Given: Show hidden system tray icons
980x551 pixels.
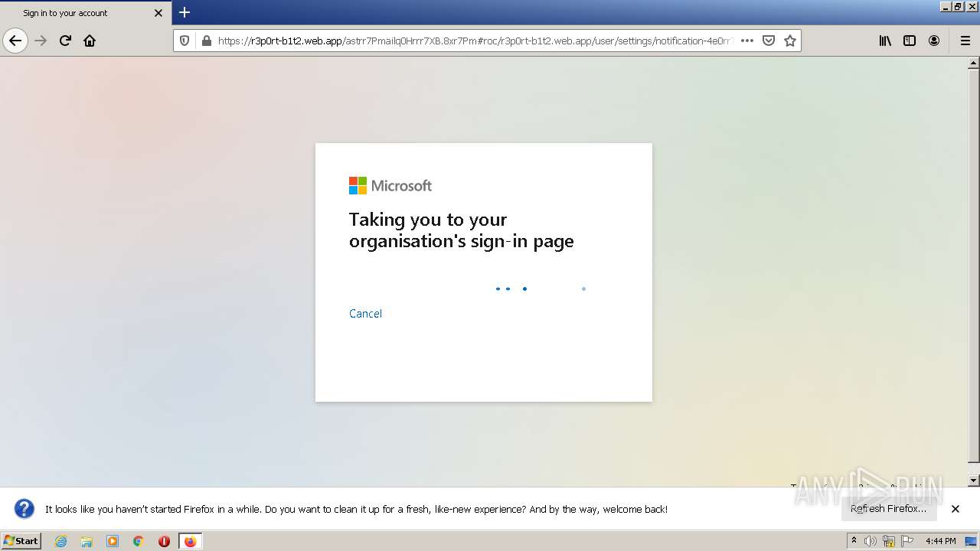Looking at the screenshot, I should (854, 541).
